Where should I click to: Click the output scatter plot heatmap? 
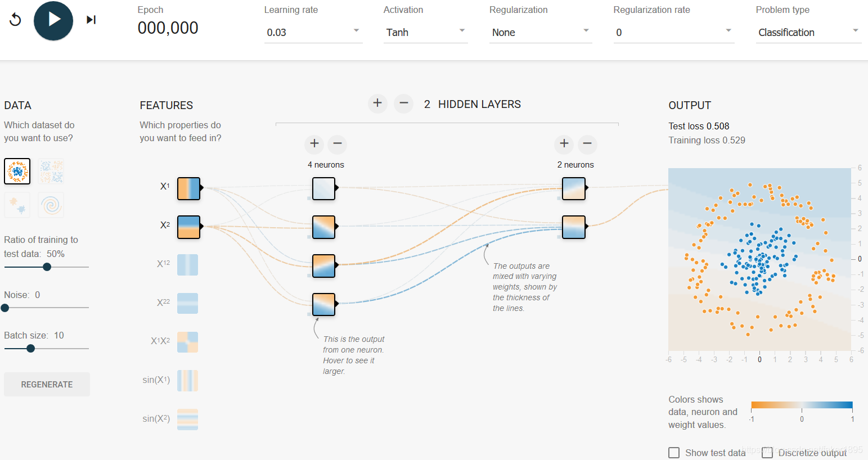759,259
